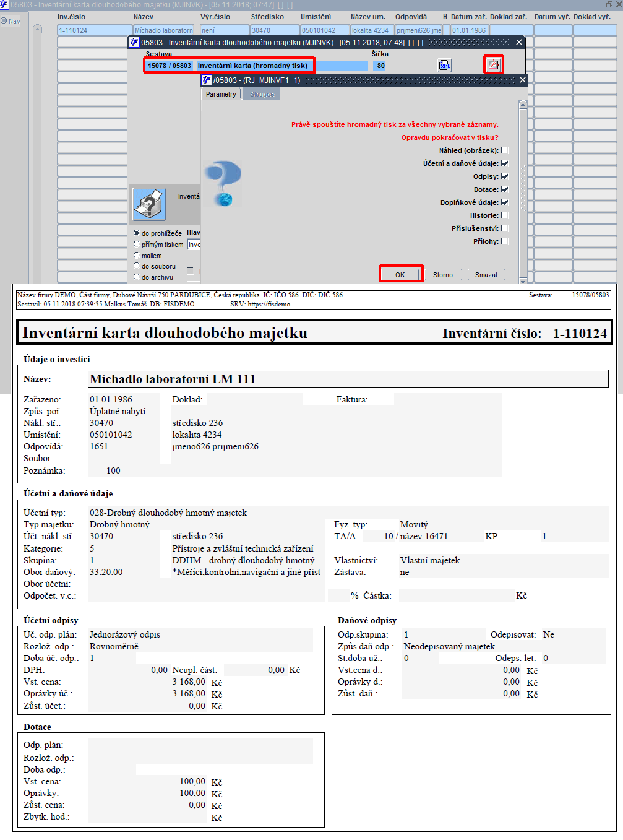This screenshot has width=623, height=840.
Task: Close the Inventární karta print dialog
Action: point(519,42)
